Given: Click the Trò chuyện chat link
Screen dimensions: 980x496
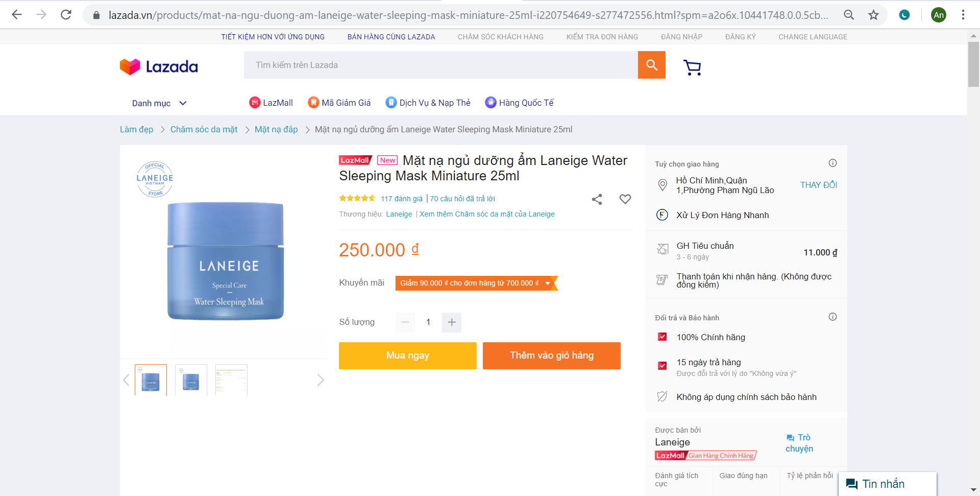Looking at the screenshot, I should pyautogui.click(x=799, y=443).
